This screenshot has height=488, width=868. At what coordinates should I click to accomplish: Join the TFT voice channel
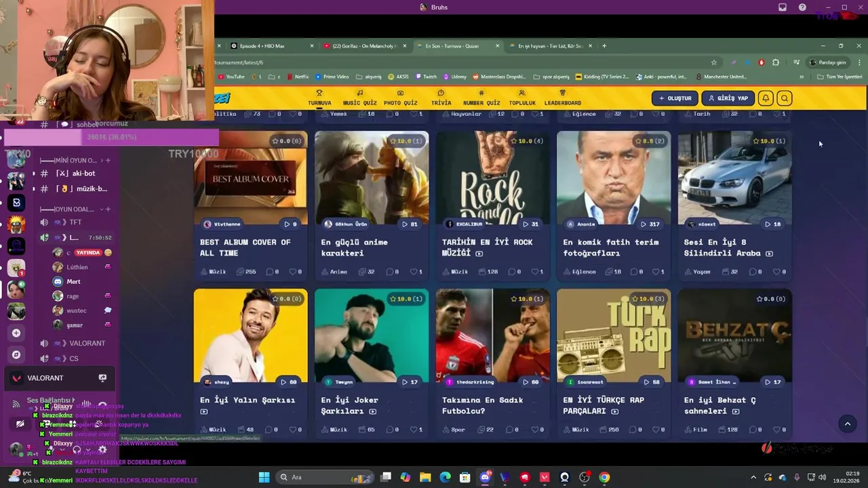pos(75,222)
